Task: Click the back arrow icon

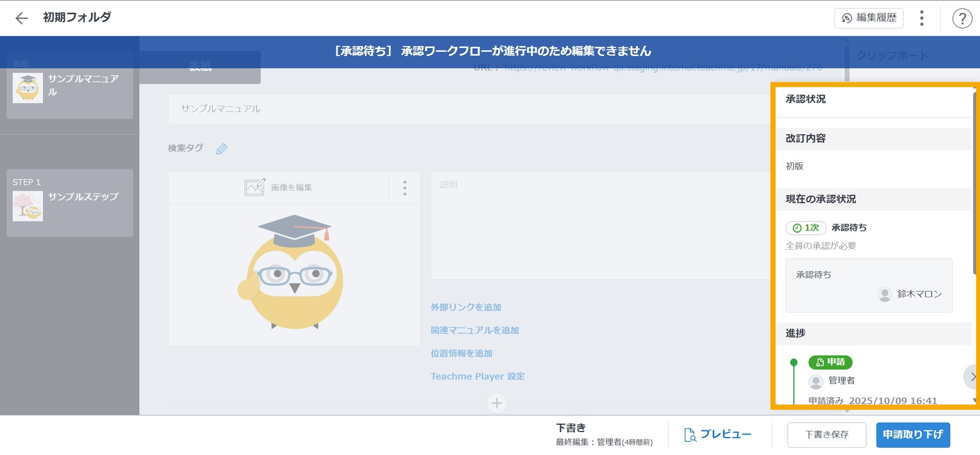Action: click(21, 18)
